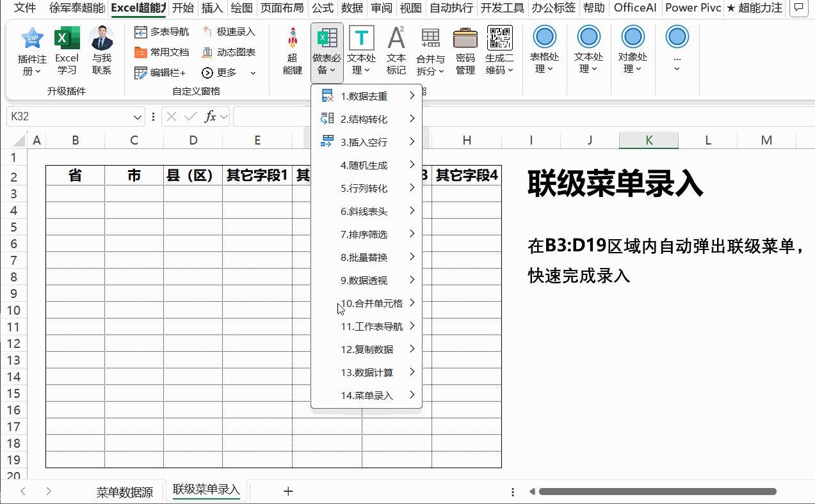The height and width of the screenshot is (504, 815).
Task: Open the 文本处理 T icon
Action: pyautogui.click(x=362, y=38)
